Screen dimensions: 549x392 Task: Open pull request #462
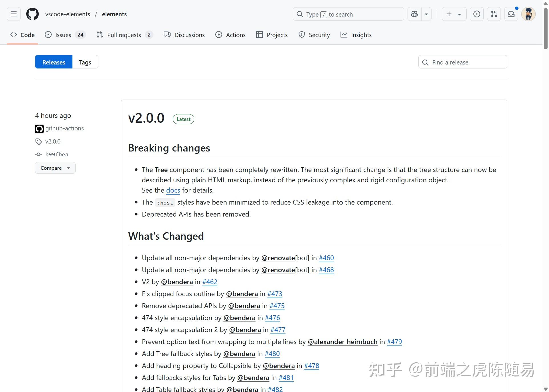[x=210, y=282]
